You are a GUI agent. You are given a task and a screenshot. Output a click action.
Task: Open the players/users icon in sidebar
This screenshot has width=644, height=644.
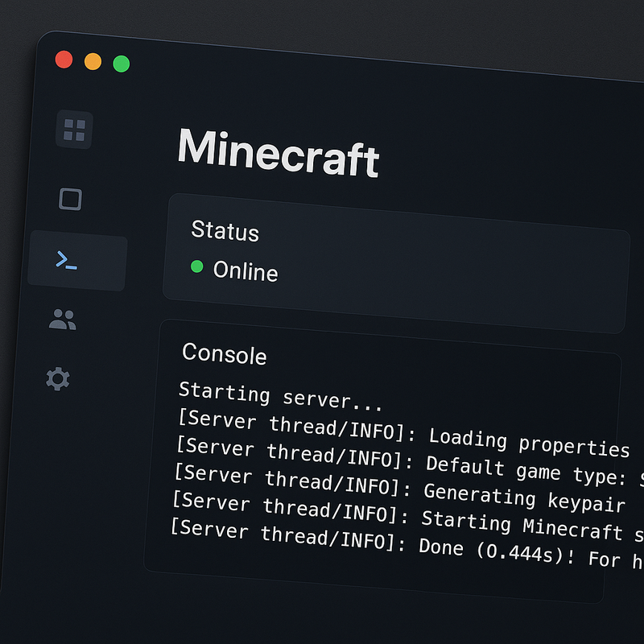pos(63,320)
